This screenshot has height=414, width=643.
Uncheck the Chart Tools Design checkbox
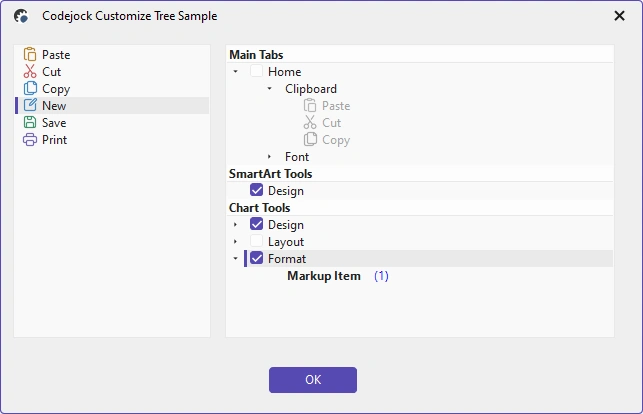click(x=256, y=224)
